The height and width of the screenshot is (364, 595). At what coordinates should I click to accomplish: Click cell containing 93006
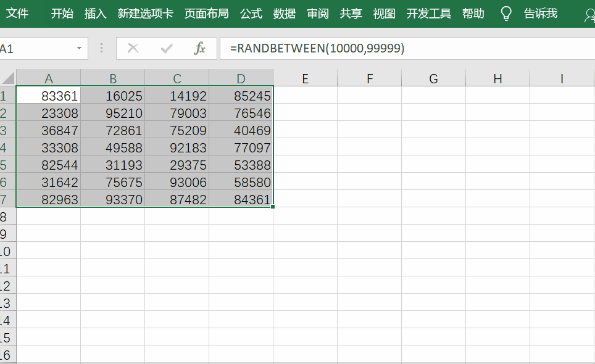click(x=177, y=183)
